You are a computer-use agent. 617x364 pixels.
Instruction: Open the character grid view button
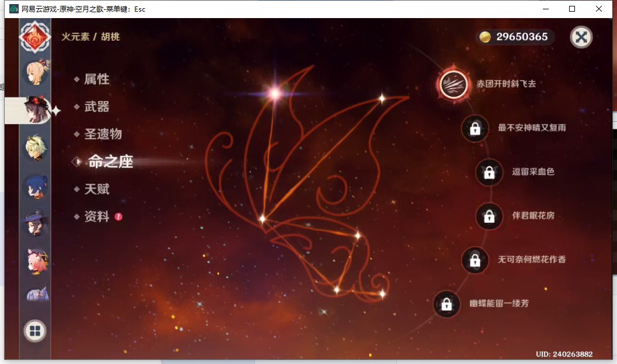[x=35, y=331]
